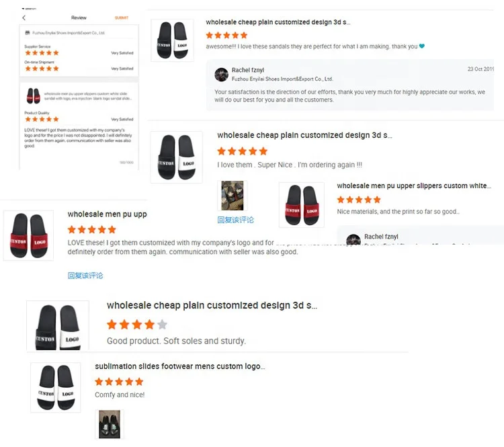Click slipper thumbnail beside "Good product. Soft soles"
The width and height of the screenshot is (504, 447).
(x=58, y=326)
